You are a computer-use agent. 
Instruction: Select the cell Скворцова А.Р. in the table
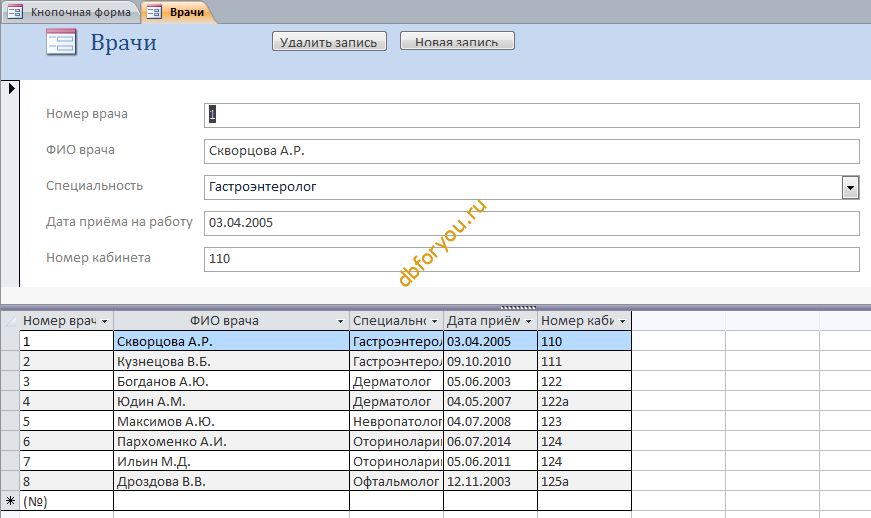232,341
